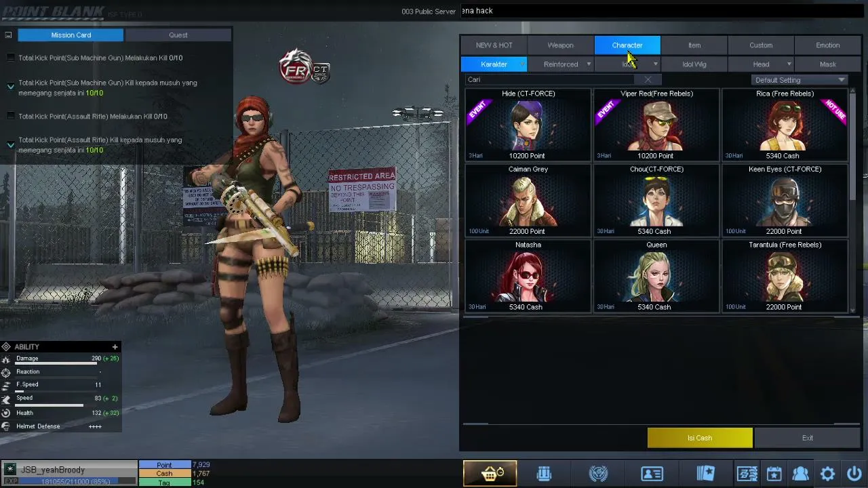Viewport: 868px width, 488px height.
Task: Select Queen character card
Action: pos(656,276)
